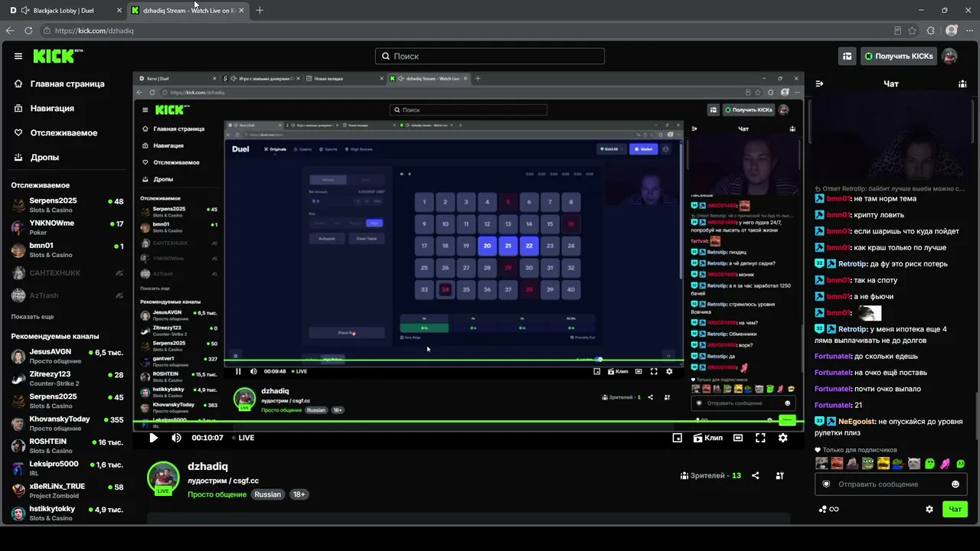Open offline channel CAHTEXHUKK
The width and height of the screenshot is (980, 551).
click(x=67, y=272)
